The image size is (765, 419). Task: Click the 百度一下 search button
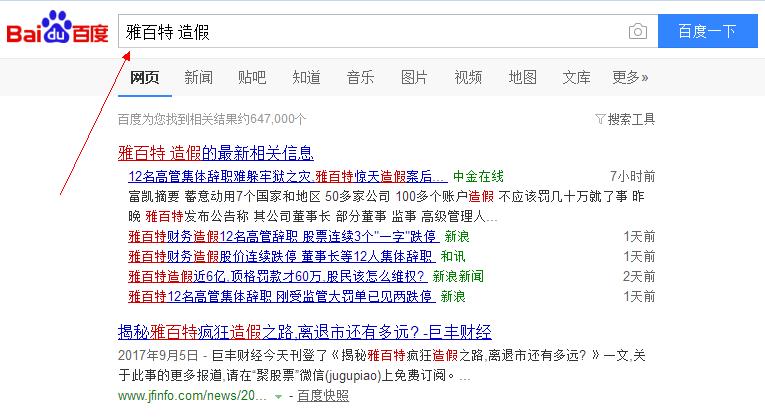tap(707, 31)
